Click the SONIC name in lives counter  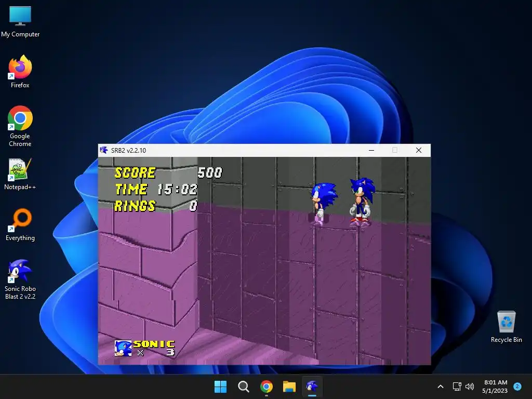click(154, 344)
